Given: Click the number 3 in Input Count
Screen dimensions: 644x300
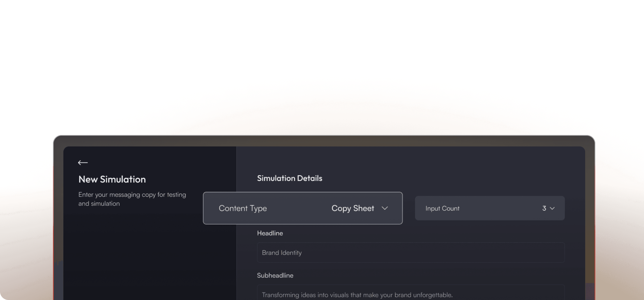Looking at the screenshot, I should coord(544,208).
